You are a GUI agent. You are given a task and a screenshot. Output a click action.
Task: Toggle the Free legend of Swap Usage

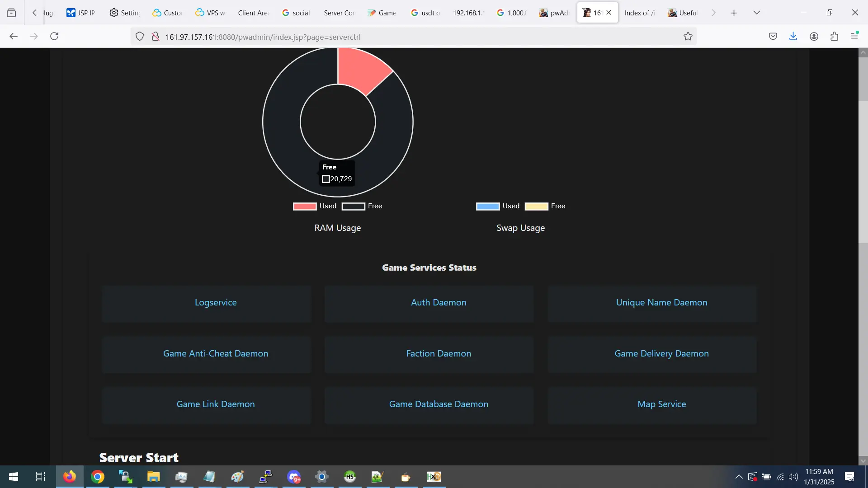click(x=545, y=206)
